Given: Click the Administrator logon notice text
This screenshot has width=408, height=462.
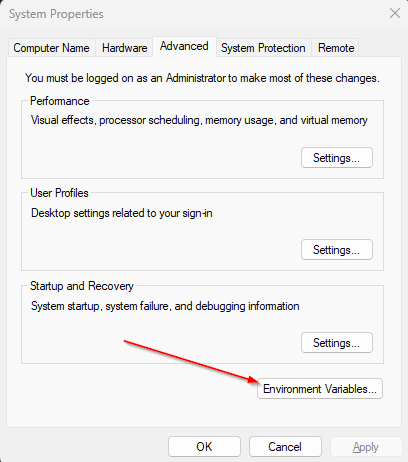Looking at the screenshot, I should 202,78.
